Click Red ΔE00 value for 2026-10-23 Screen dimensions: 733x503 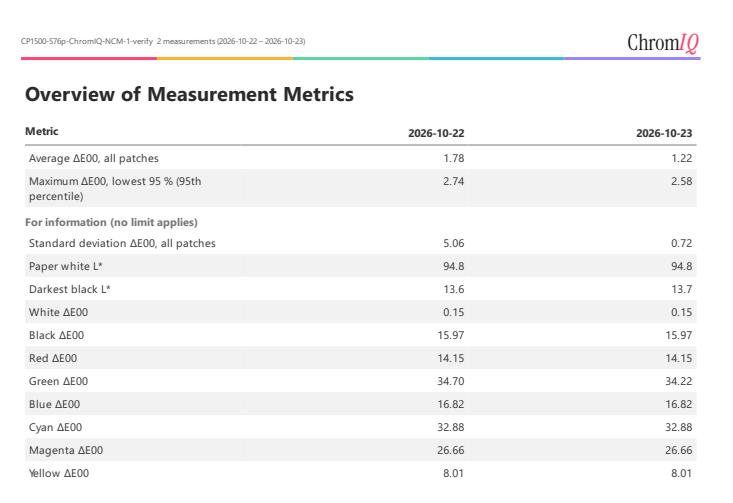point(679,359)
